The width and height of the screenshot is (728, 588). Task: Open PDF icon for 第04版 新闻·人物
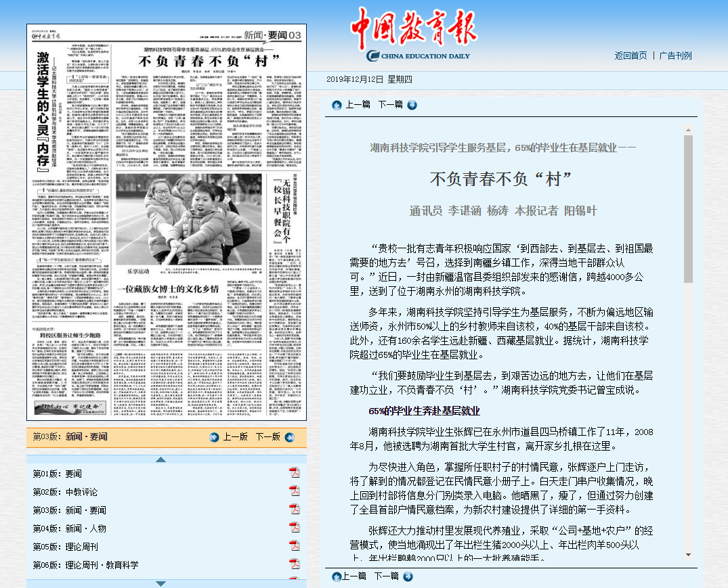(x=295, y=528)
